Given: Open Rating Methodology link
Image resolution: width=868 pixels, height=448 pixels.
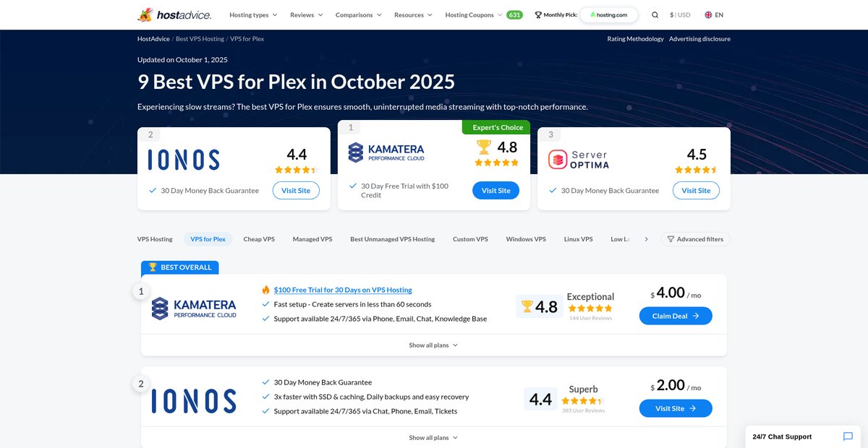Looking at the screenshot, I should coord(635,39).
